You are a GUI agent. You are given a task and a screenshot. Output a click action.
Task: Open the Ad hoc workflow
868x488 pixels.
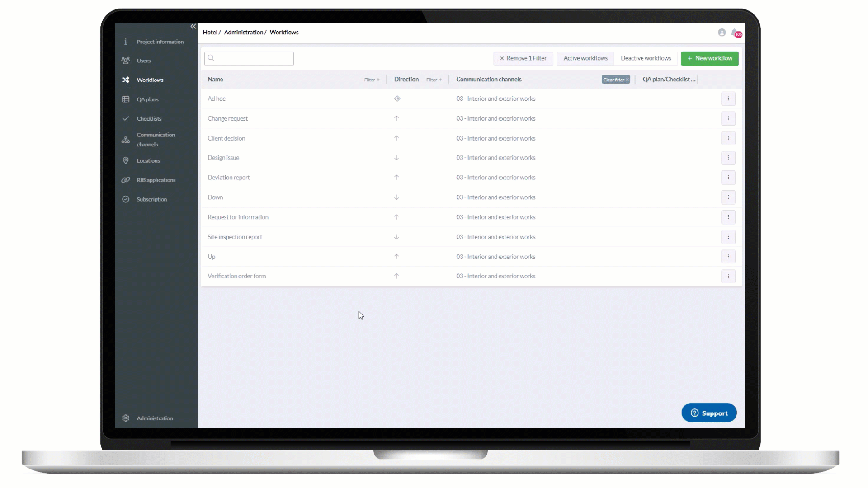[x=217, y=99]
